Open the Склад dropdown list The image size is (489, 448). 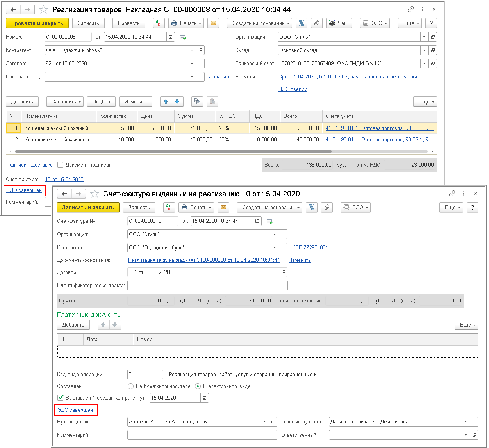point(424,50)
